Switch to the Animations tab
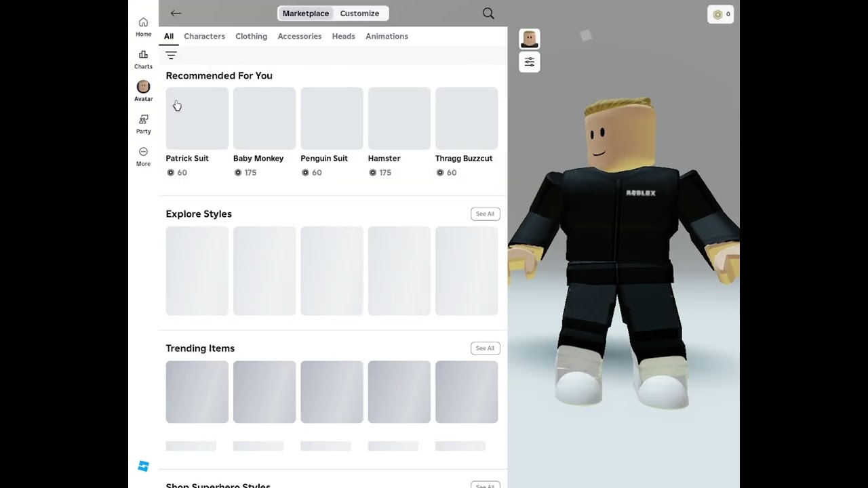This screenshot has width=868, height=488. (387, 37)
